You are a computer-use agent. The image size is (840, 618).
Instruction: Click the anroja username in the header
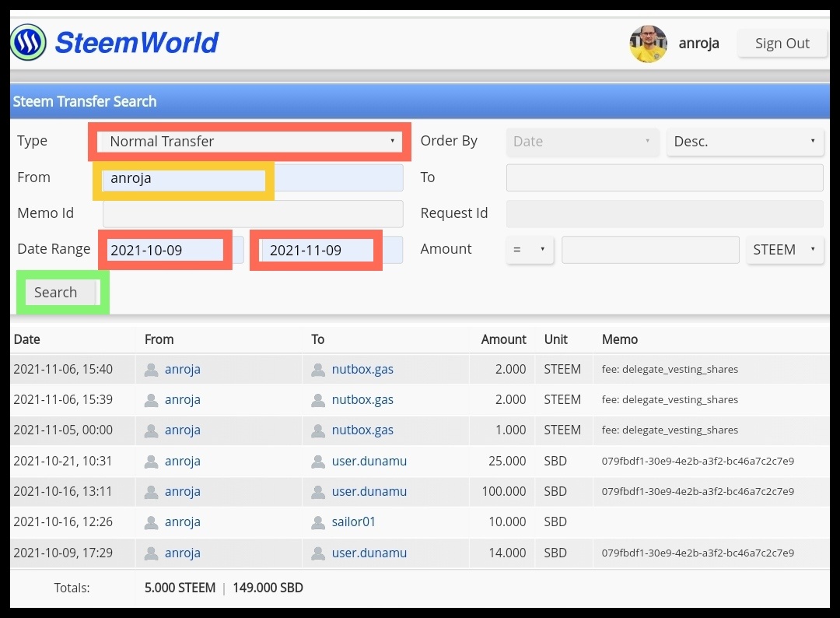[x=698, y=44]
